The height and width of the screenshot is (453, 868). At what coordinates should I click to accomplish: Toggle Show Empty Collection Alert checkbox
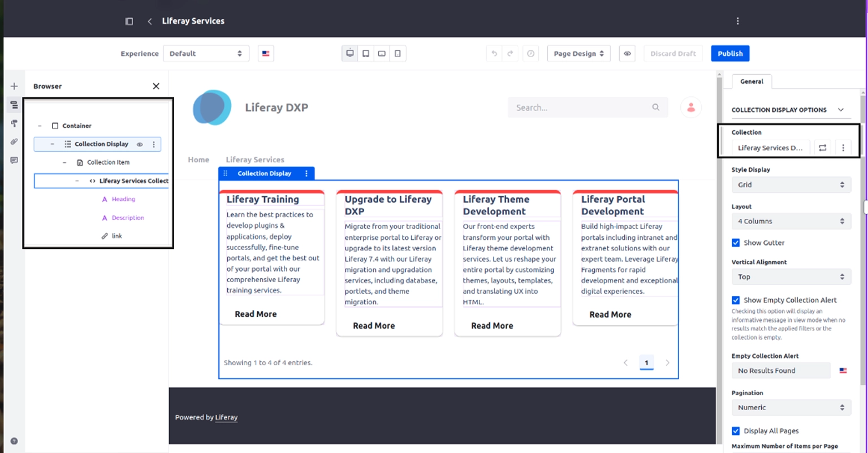point(736,300)
